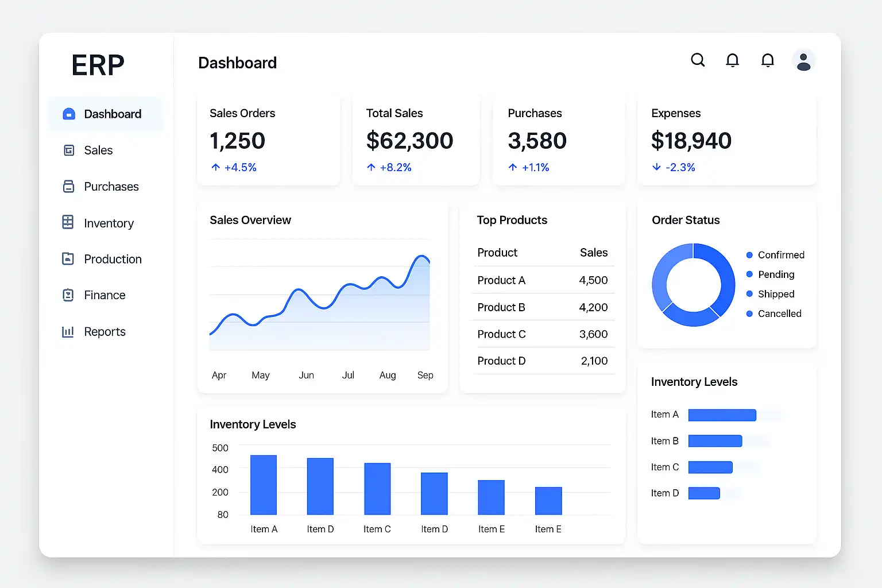Toggle the Cancelled legend entry
Image resolution: width=882 pixels, height=588 pixels.
coord(773,314)
